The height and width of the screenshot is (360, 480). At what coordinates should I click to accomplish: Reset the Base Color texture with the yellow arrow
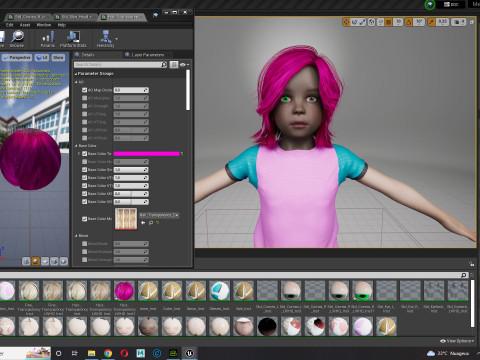pyautogui.click(x=157, y=222)
